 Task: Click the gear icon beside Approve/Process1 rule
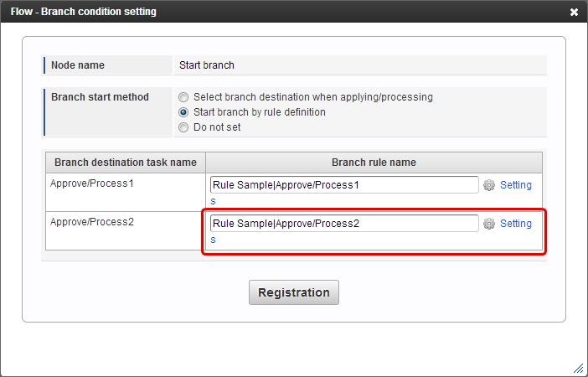click(488, 185)
